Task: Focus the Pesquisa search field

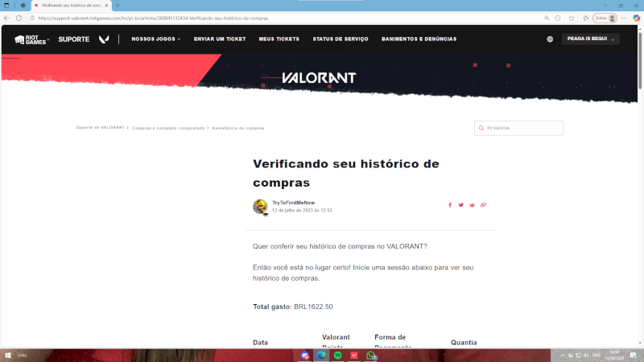Action: (x=518, y=128)
